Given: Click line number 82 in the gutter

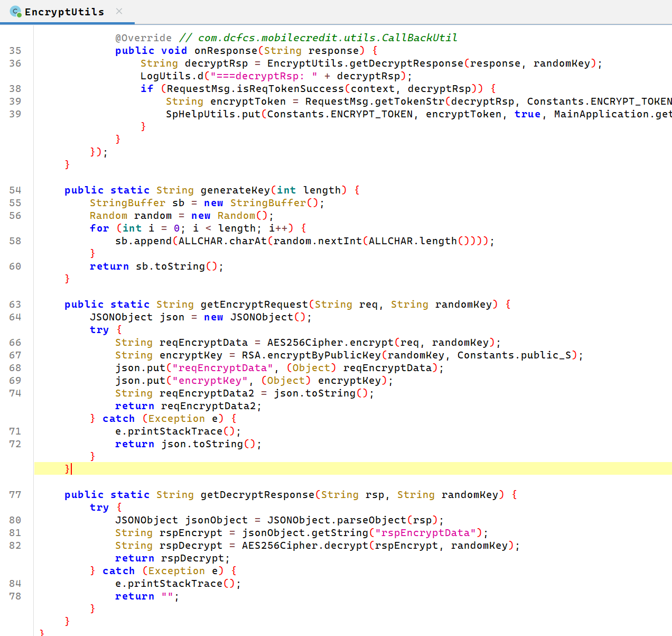Looking at the screenshot, I should pyautogui.click(x=15, y=546).
